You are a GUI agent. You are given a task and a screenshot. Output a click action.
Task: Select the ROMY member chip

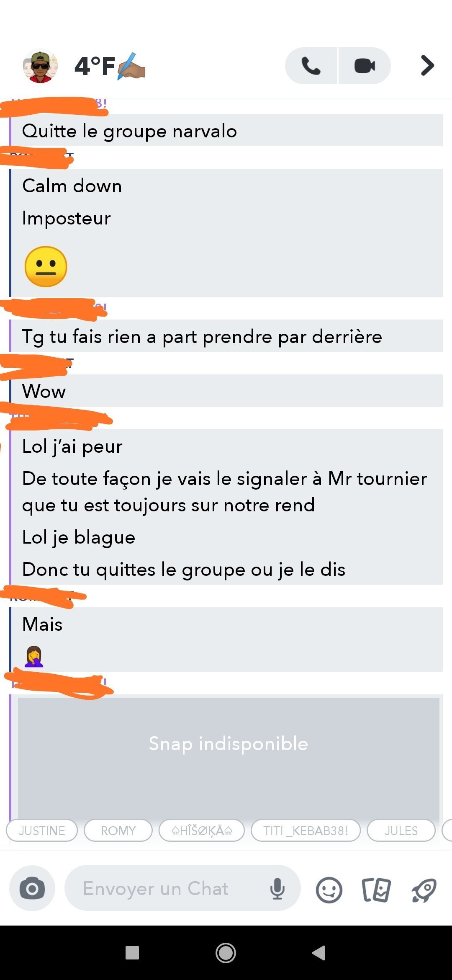point(118,830)
